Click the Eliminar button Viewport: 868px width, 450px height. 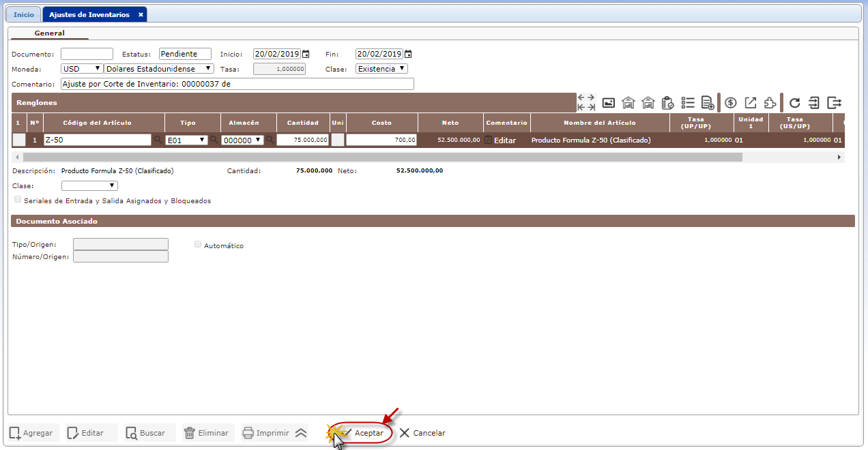click(209, 433)
